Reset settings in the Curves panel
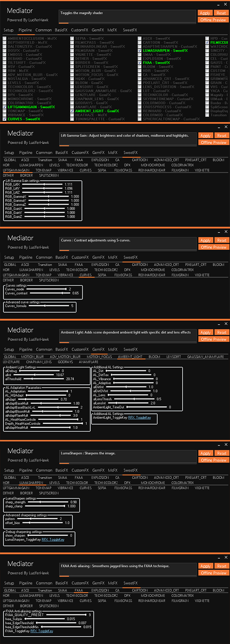This screenshot has width=230, height=644. (221, 240)
